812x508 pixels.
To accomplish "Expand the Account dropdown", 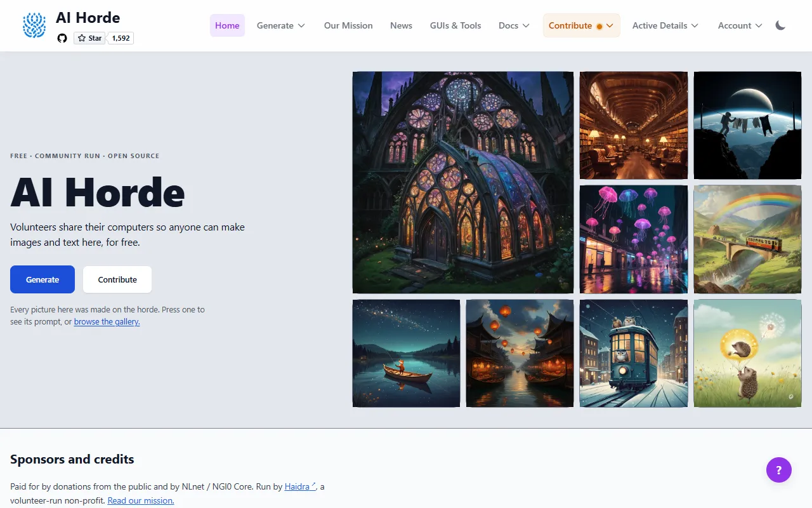I will pyautogui.click(x=740, y=25).
